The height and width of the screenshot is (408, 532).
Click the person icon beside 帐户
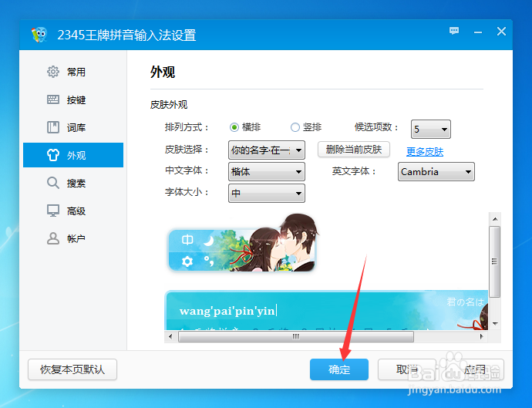tap(53, 238)
